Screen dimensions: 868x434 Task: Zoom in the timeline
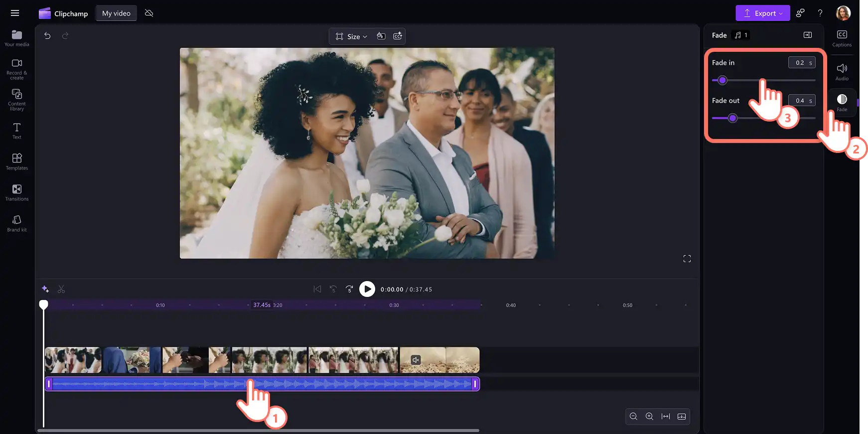(649, 417)
